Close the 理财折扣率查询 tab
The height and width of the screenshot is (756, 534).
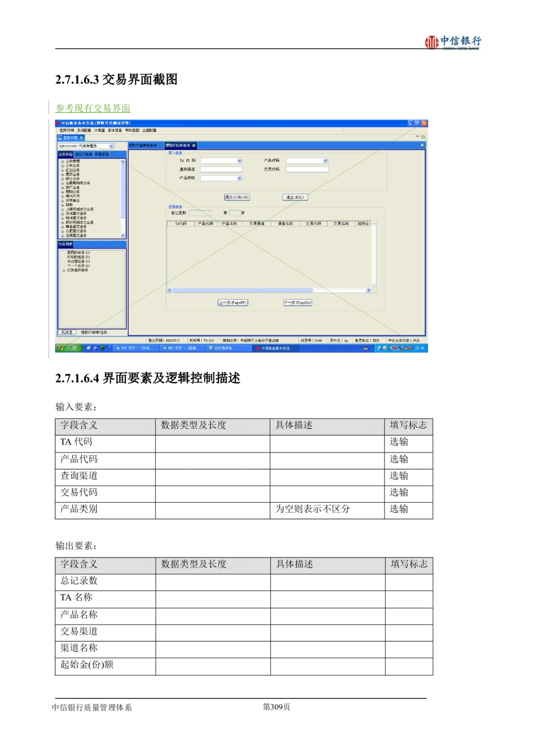point(194,145)
